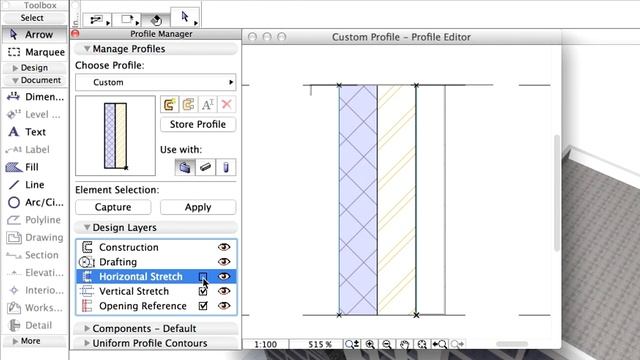
Task: Pick the Arc/Circle tool
Action: pos(34,202)
